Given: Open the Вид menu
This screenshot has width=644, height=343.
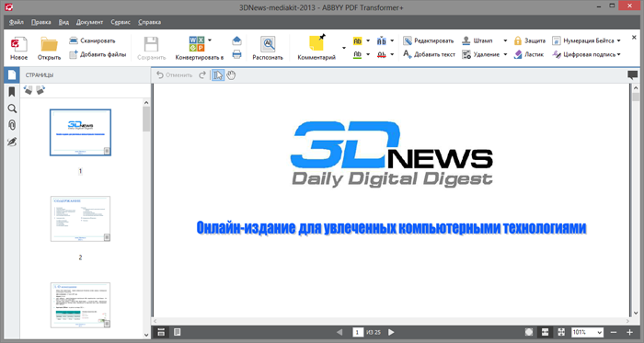Looking at the screenshot, I should (63, 22).
